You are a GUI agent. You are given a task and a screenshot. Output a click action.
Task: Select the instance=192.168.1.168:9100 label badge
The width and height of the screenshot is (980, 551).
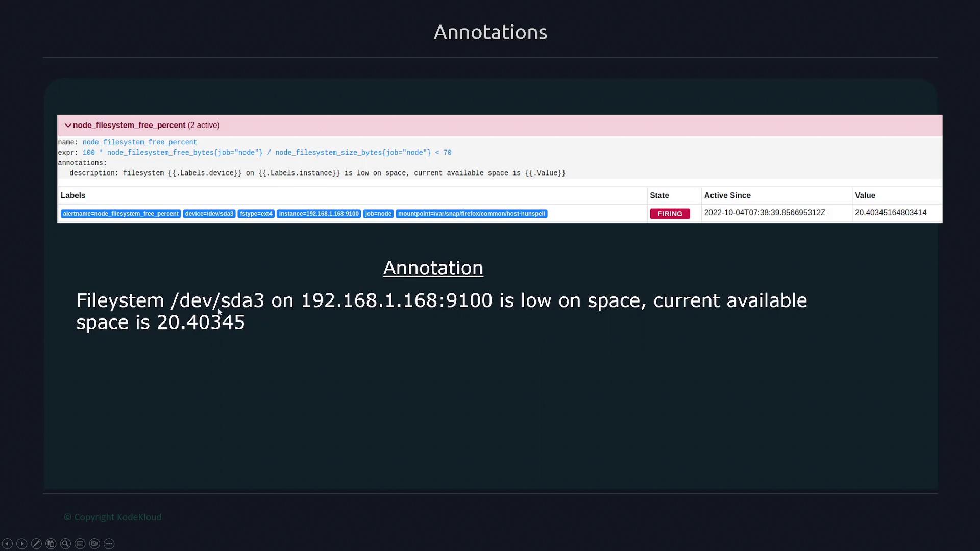click(x=318, y=214)
